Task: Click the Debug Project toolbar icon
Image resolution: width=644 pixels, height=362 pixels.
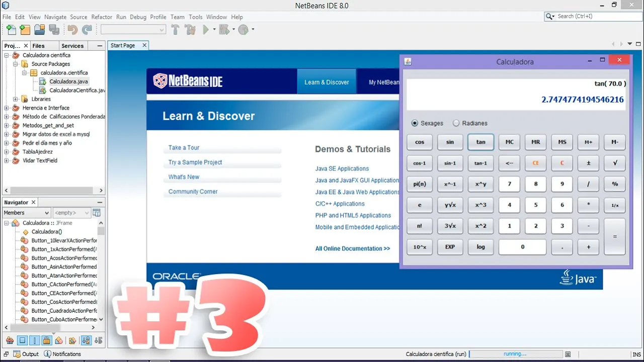Action: 224,30
